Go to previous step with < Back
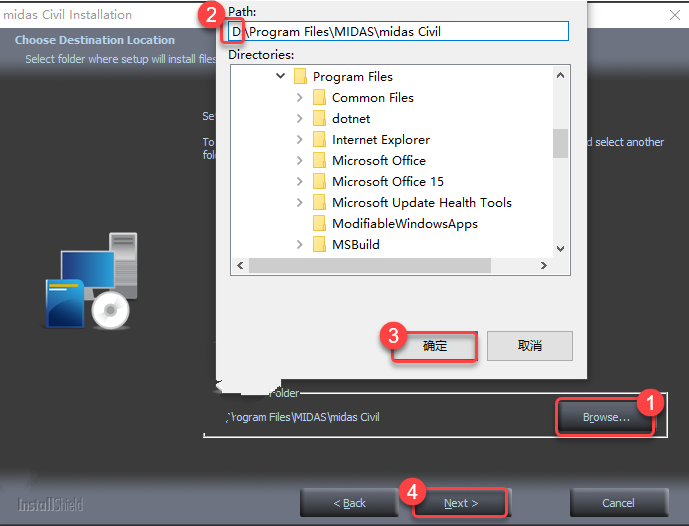Image resolution: width=689 pixels, height=526 pixels. click(349, 503)
